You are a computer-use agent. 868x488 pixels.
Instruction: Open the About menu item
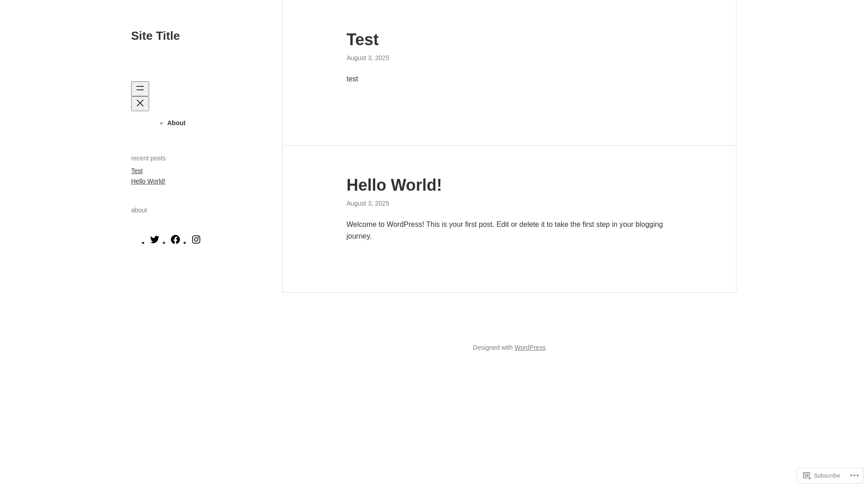coord(176,123)
